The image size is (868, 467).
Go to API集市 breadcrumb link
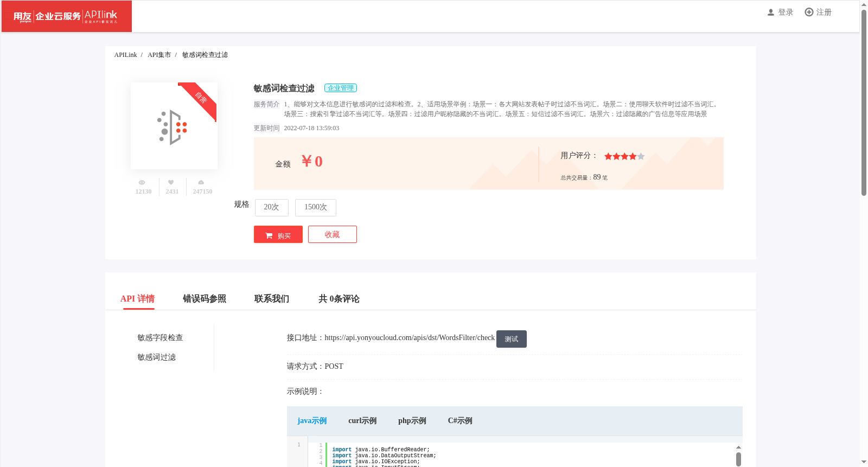click(x=159, y=55)
